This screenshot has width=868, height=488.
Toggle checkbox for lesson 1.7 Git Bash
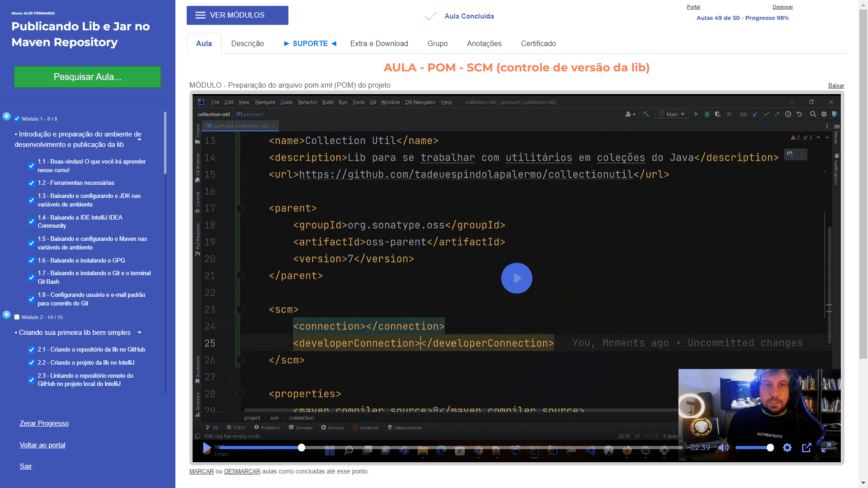[x=31, y=277]
